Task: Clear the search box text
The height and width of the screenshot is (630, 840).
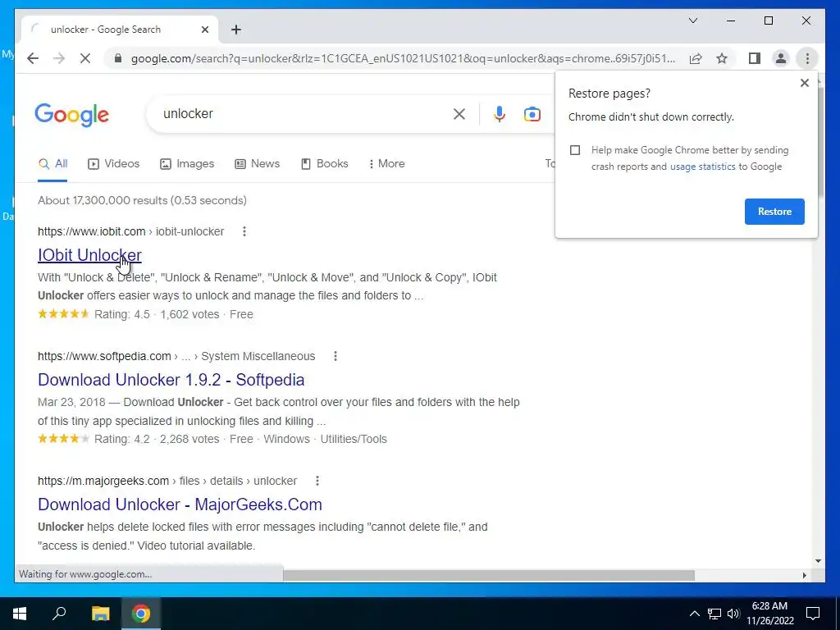Action: click(459, 114)
